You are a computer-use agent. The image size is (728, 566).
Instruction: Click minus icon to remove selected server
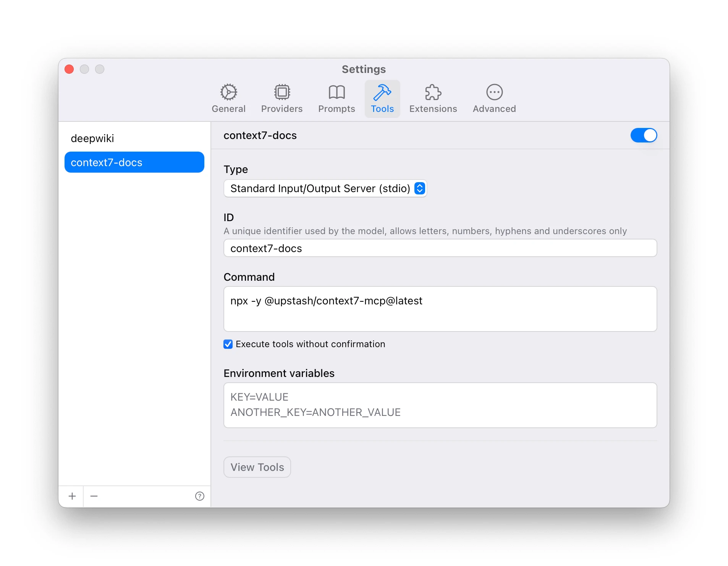94,496
